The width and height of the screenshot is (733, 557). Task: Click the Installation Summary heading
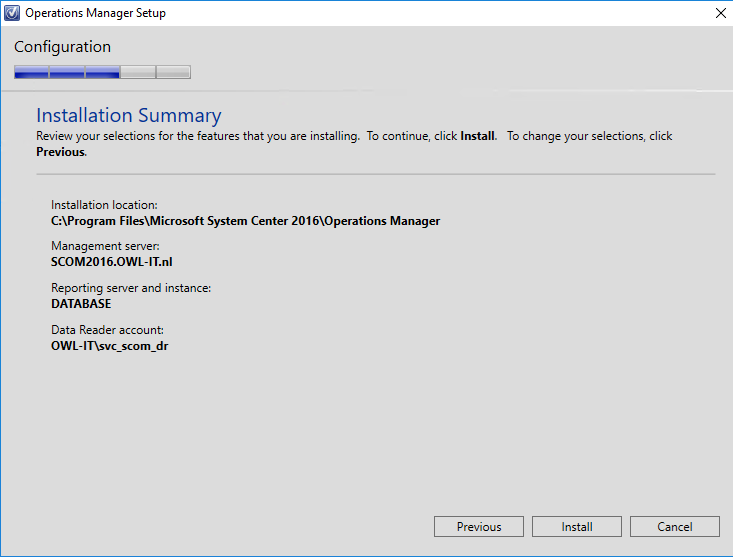point(129,115)
